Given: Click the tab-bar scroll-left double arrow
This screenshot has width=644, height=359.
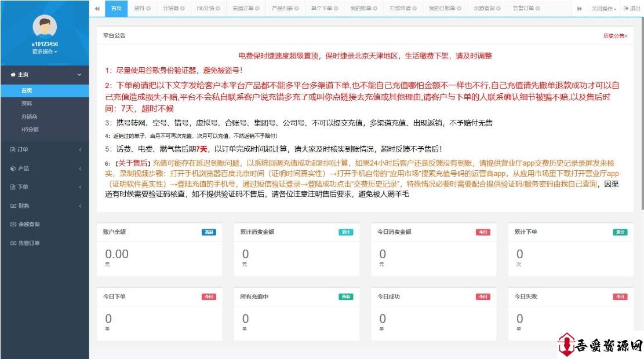Looking at the screenshot, I should click(97, 8).
